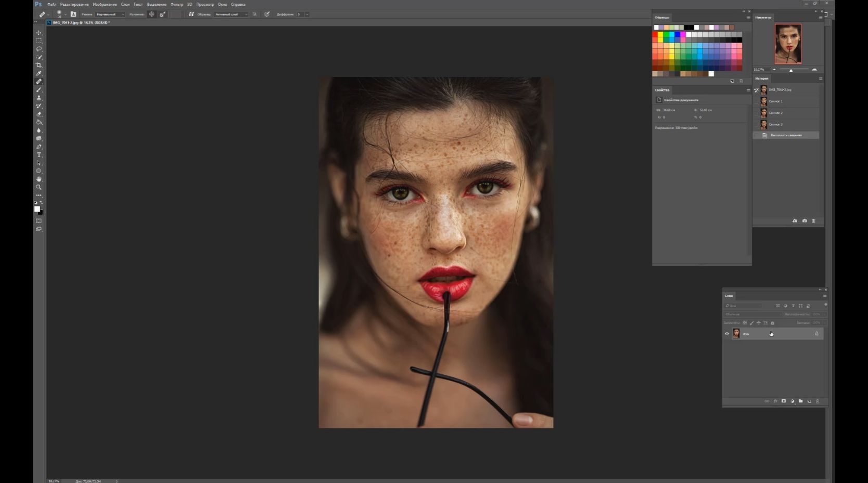
Task: Select the Выполнить сведение history step
Action: point(787,135)
